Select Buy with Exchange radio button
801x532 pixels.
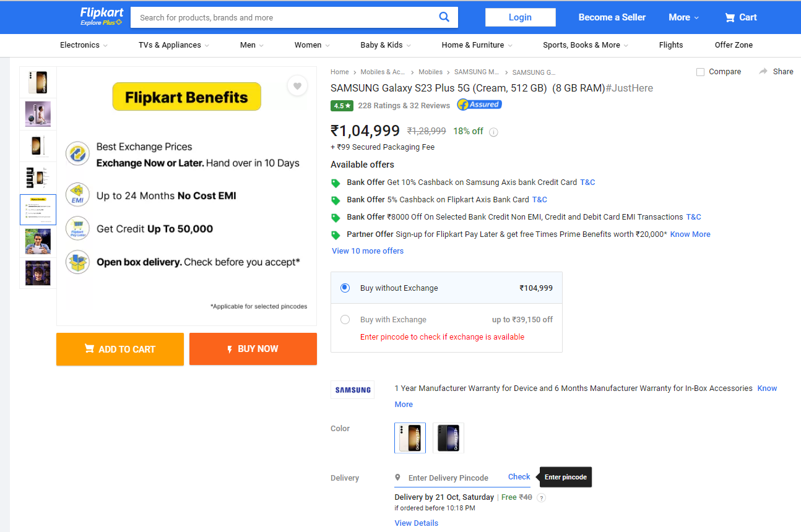tap(345, 320)
